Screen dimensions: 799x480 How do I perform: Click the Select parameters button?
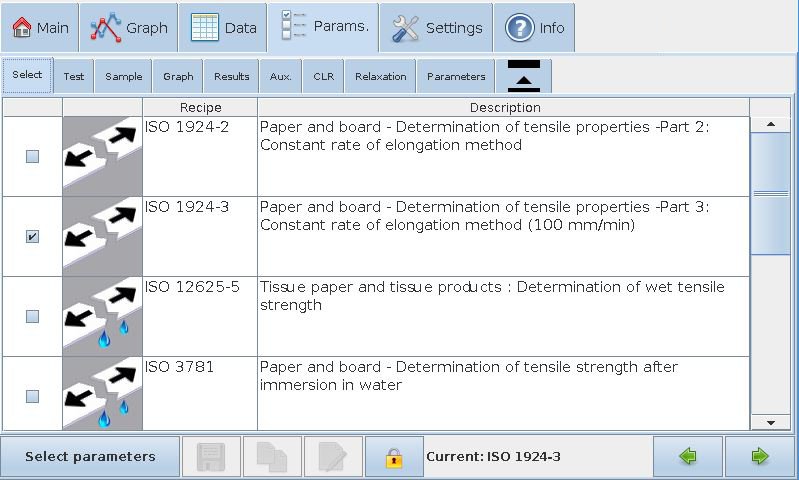click(x=90, y=456)
